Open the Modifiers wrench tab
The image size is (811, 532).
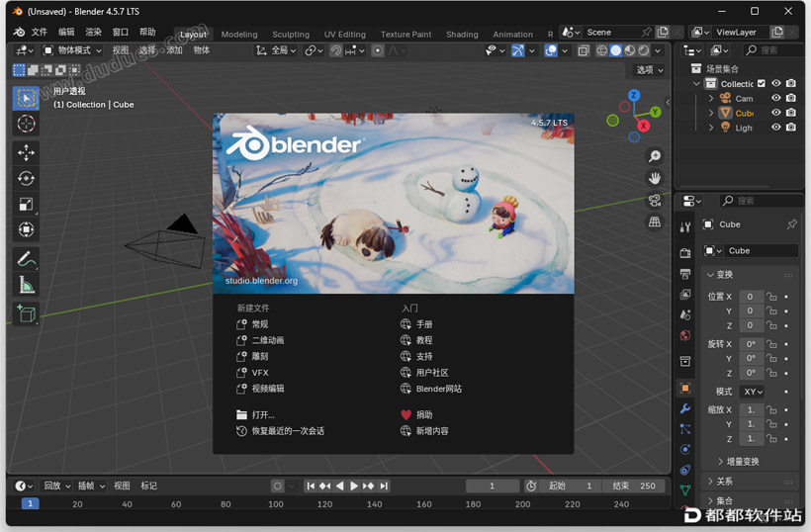point(685,408)
